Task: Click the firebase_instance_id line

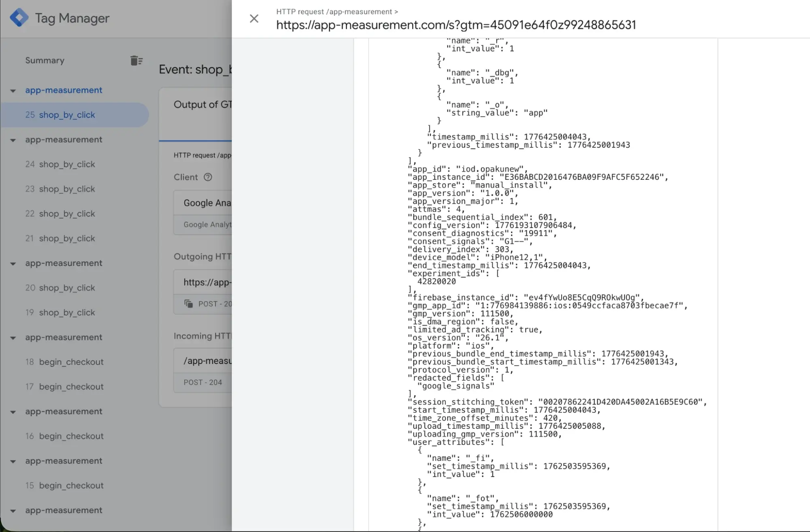Action: click(526, 297)
